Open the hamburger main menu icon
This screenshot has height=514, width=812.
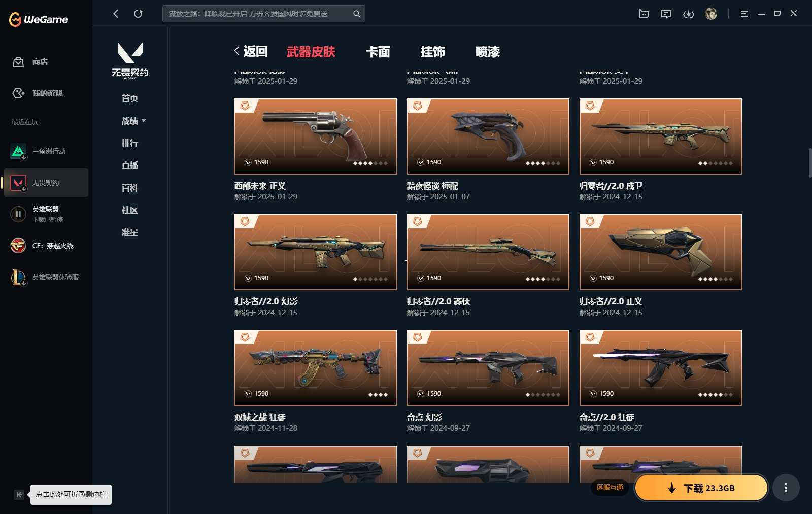pos(744,14)
